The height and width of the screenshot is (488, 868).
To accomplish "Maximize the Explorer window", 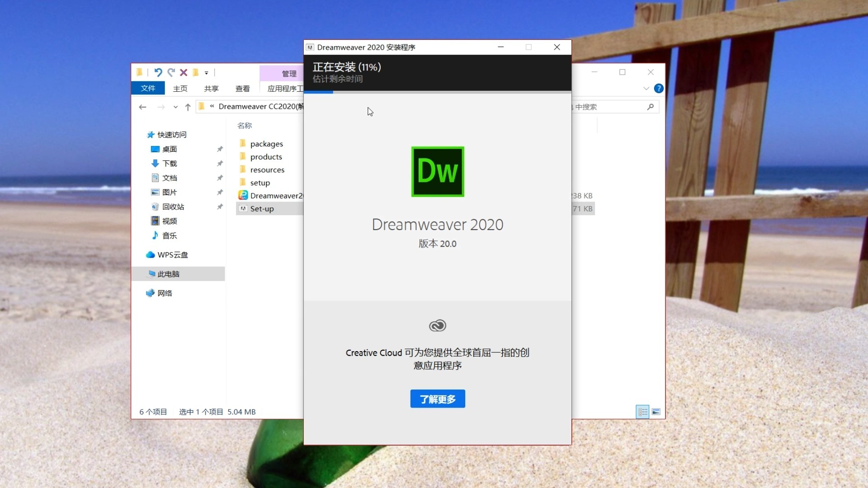I will coord(623,72).
